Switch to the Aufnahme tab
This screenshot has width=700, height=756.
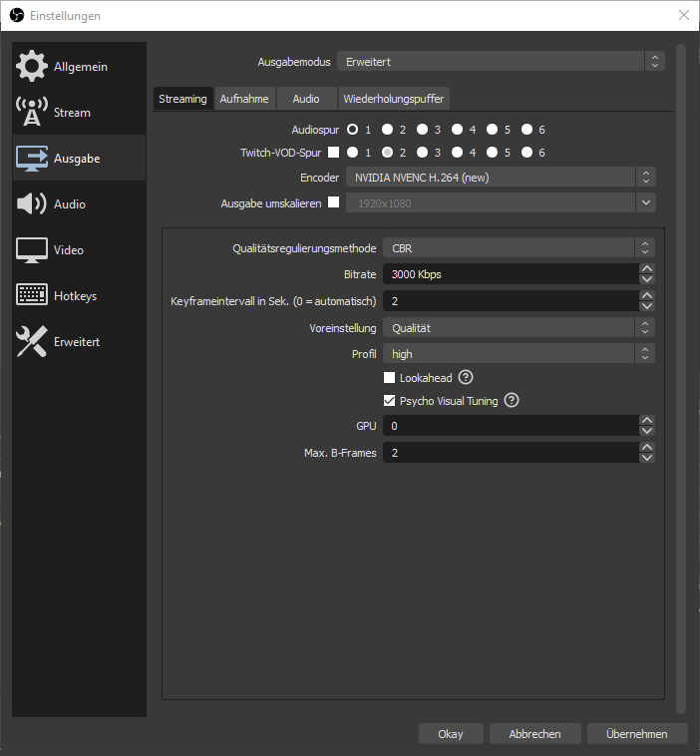click(x=244, y=99)
